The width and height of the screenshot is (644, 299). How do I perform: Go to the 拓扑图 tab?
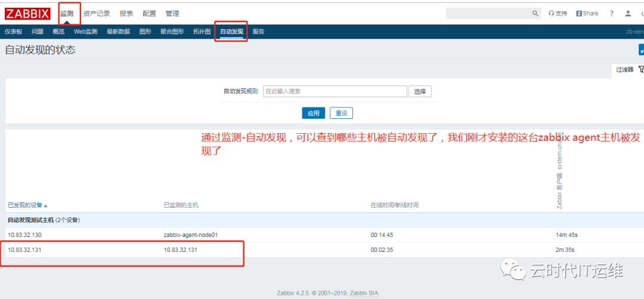[202, 32]
